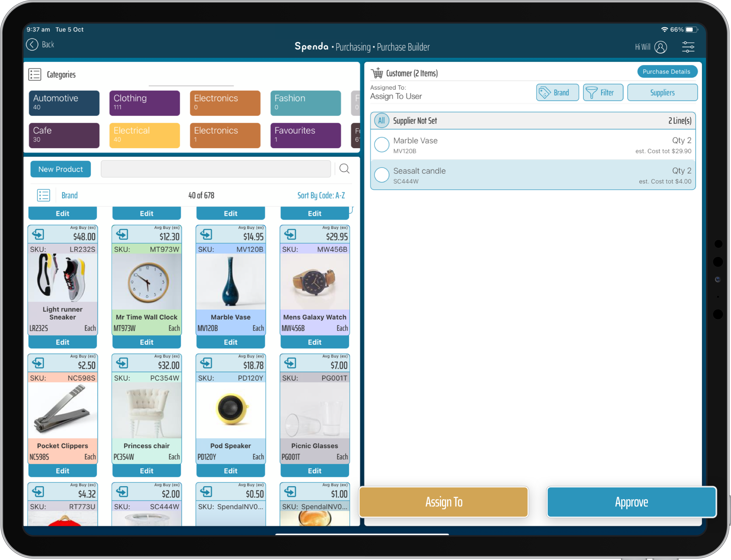Click the 2 Line(s) supplier summary
Image resolution: width=731 pixels, height=560 pixels.
point(680,121)
